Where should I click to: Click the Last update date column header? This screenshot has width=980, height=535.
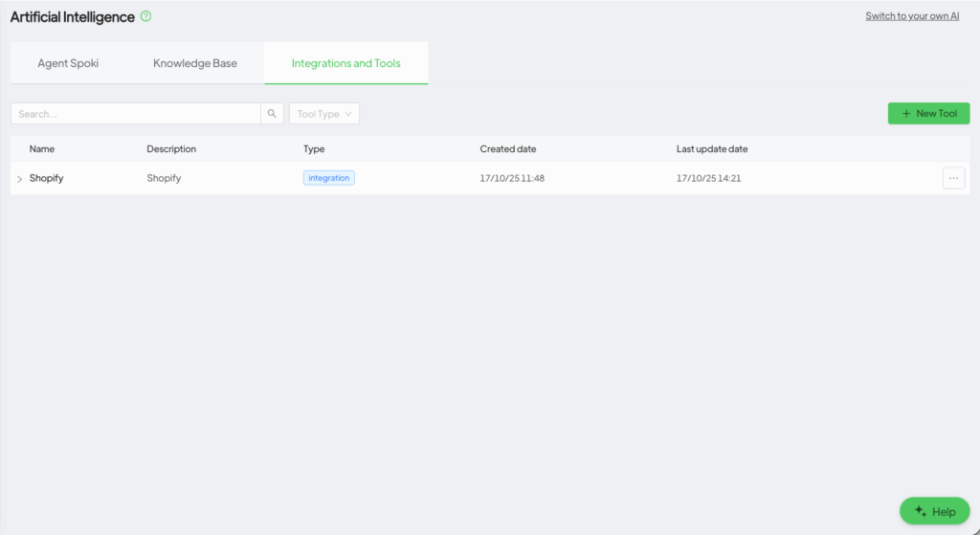click(x=711, y=149)
